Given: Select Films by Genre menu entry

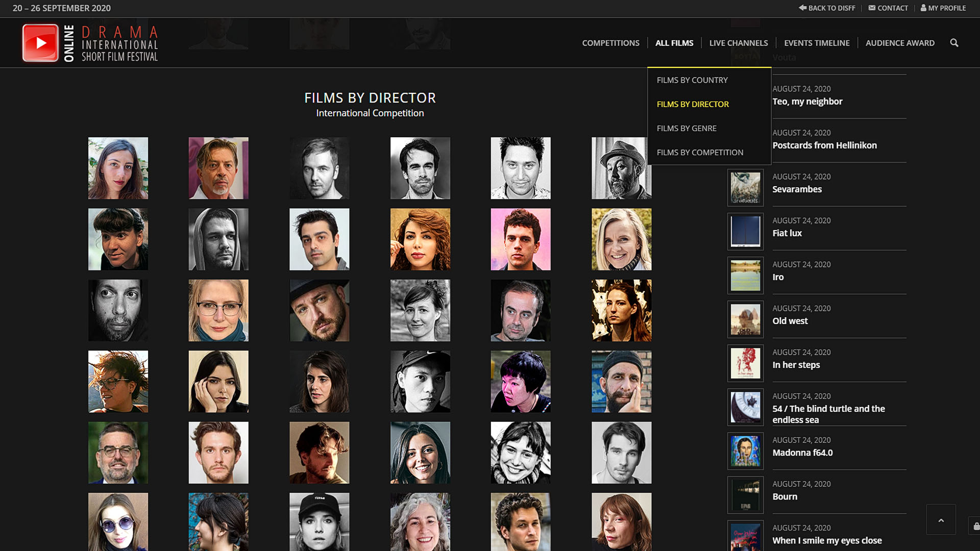Looking at the screenshot, I should pos(687,129).
